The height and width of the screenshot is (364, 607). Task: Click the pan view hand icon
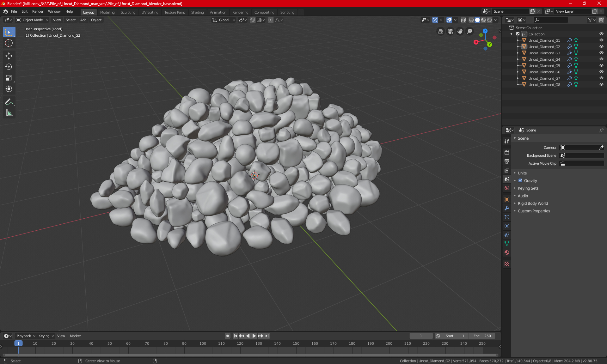(460, 31)
